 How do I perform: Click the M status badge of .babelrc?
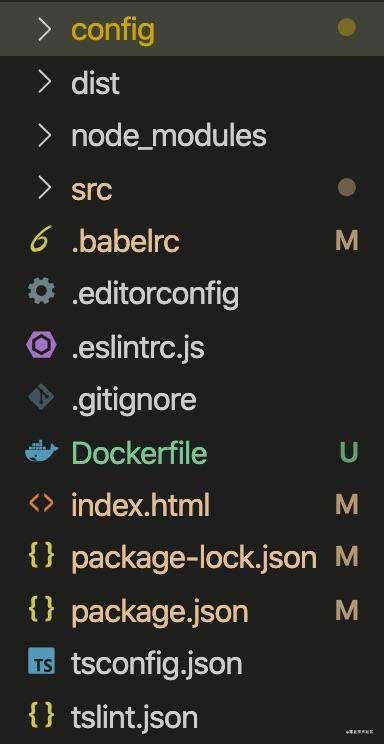pyautogui.click(x=347, y=241)
